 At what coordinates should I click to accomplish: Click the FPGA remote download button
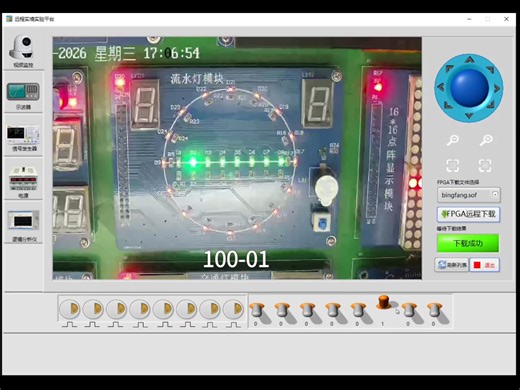click(x=468, y=214)
